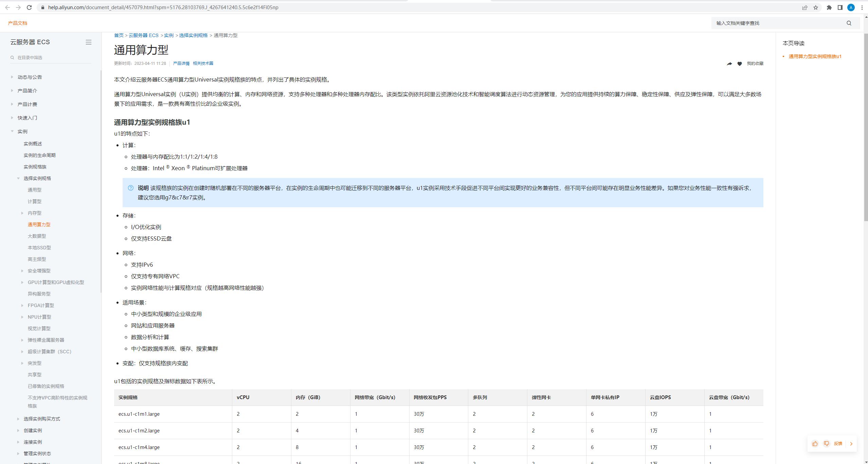Expand the GPU计算型和GPU虚拟化型 node
Screen dimensions: 868x464
pyautogui.click(x=22, y=282)
